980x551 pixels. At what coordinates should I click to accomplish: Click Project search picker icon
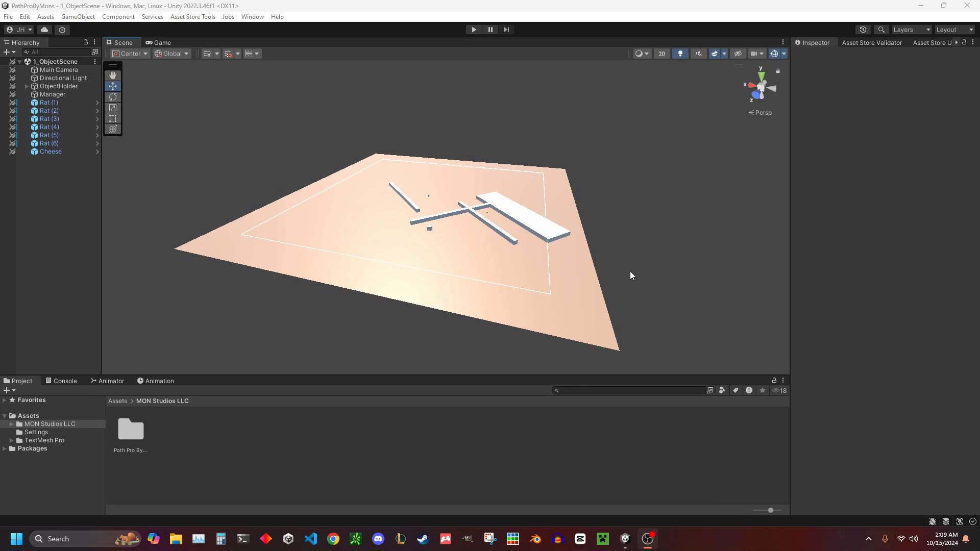pyautogui.click(x=710, y=390)
